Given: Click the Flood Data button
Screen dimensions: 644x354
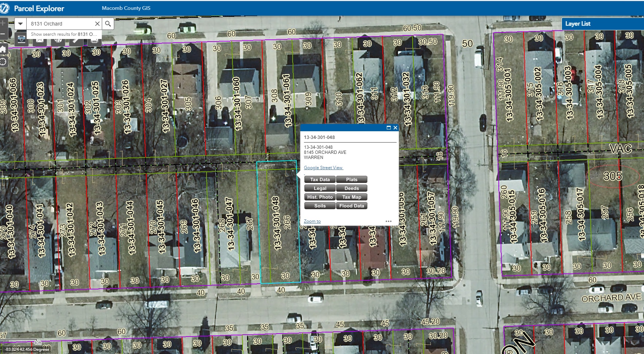Looking at the screenshot, I should [352, 206].
